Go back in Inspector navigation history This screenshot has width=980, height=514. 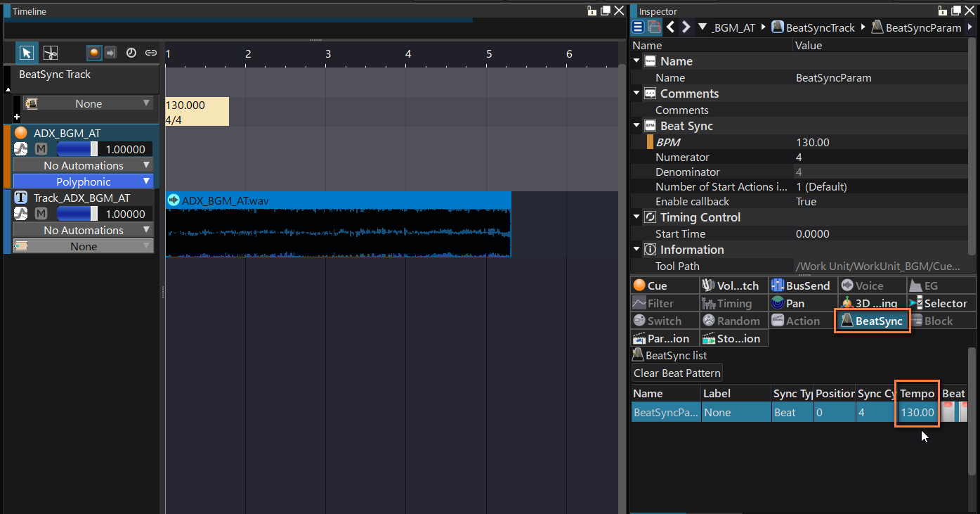[x=671, y=27]
